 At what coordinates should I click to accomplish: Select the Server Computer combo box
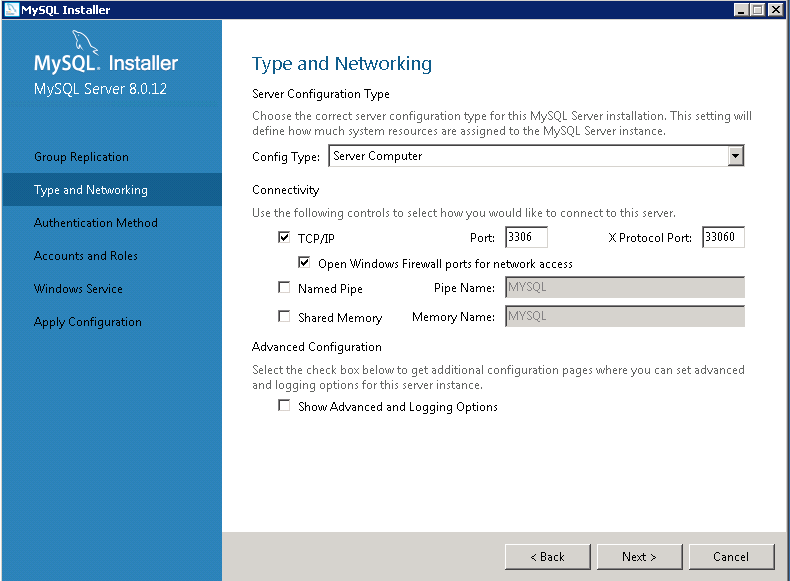(536, 156)
